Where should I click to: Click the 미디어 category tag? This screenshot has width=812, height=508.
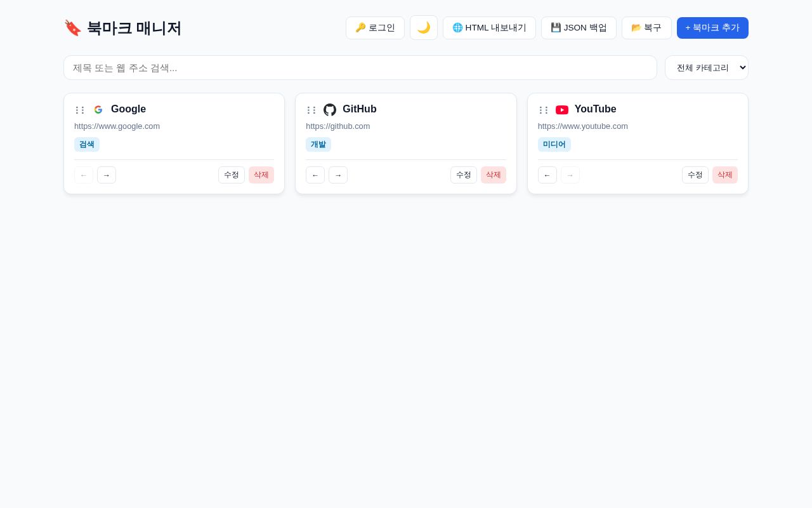point(554,145)
